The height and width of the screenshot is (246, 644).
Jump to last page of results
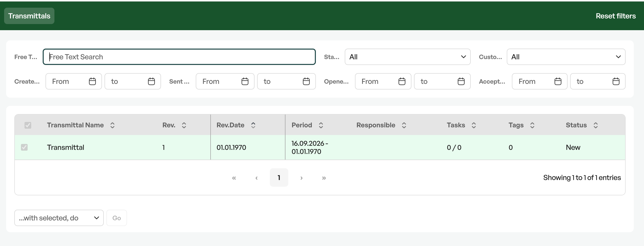point(324,178)
